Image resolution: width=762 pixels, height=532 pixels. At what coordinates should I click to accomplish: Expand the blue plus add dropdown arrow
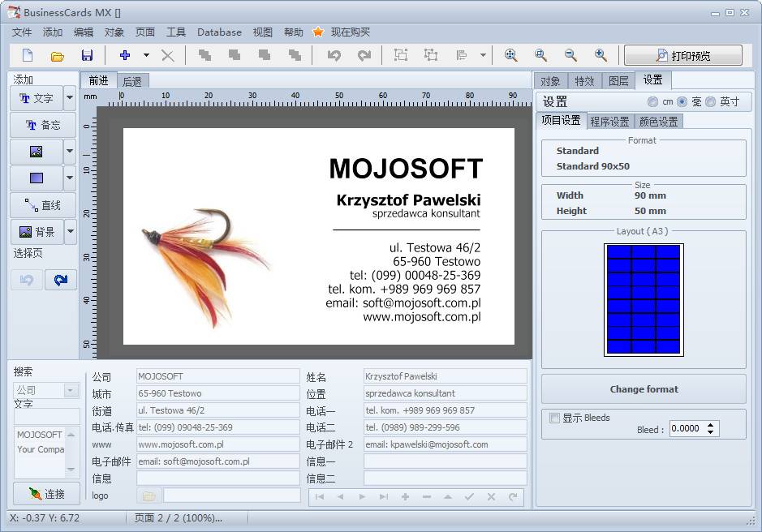[x=146, y=55]
